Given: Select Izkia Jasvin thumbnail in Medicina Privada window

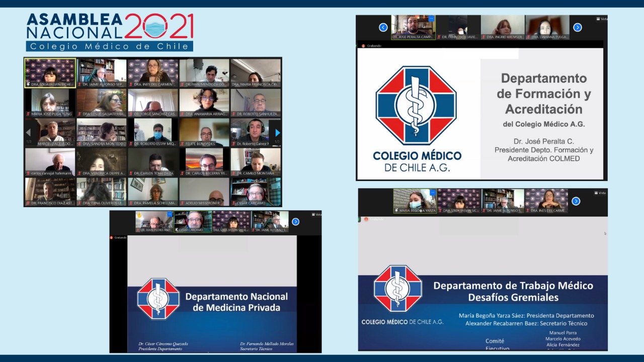Looking at the screenshot, I should click(x=231, y=222).
